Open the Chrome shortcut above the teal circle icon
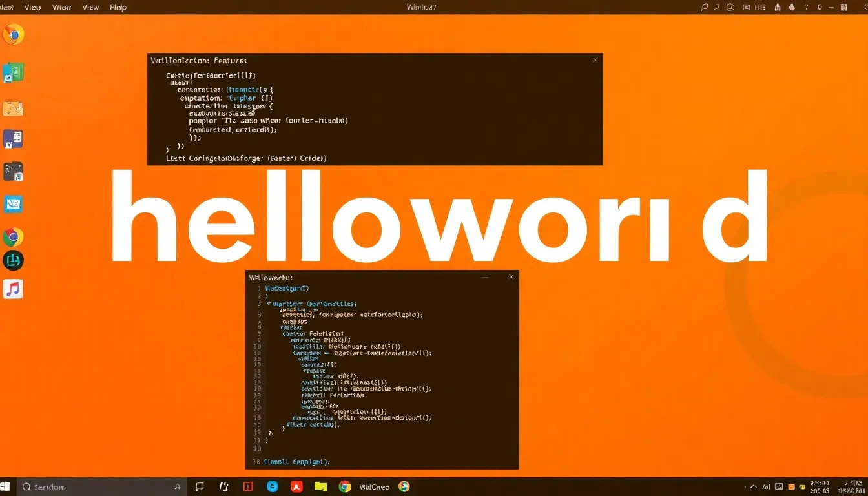The width and height of the screenshot is (868, 496). (x=14, y=237)
